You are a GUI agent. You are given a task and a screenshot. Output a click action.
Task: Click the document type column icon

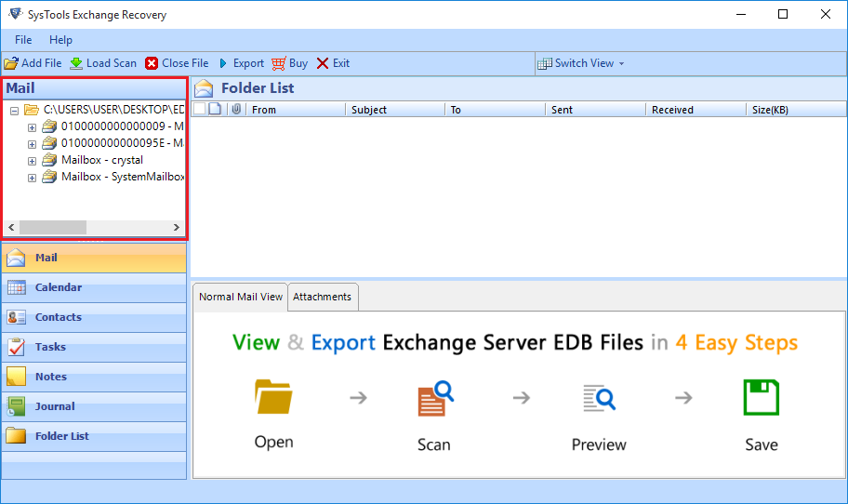click(x=215, y=109)
